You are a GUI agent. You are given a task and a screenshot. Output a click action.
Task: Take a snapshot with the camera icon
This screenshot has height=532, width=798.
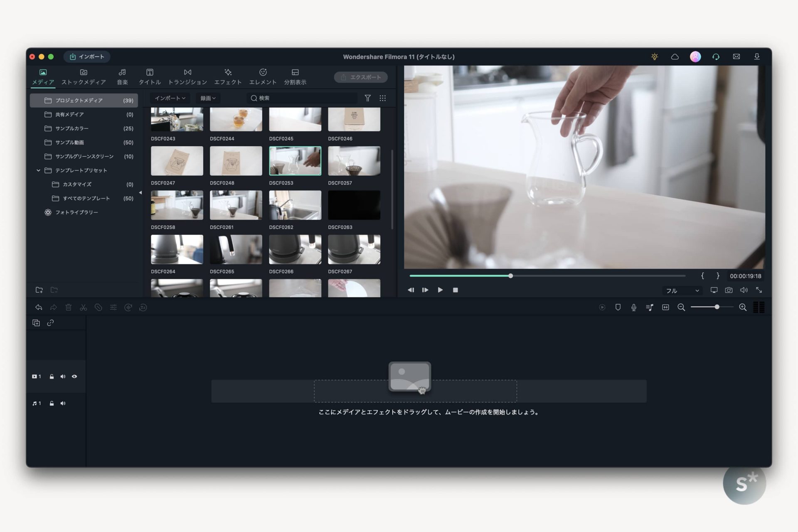[x=729, y=290]
